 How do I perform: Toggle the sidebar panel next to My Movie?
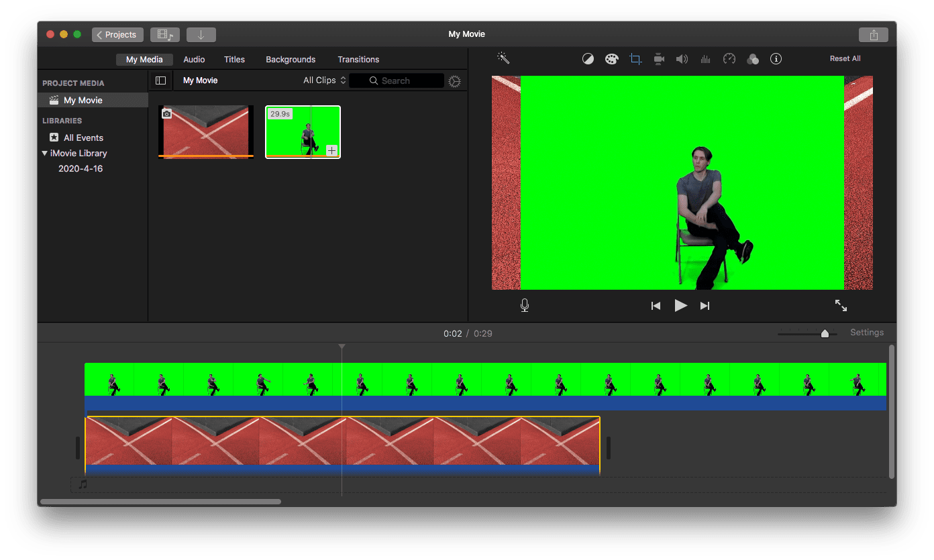pyautogui.click(x=160, y=80)
